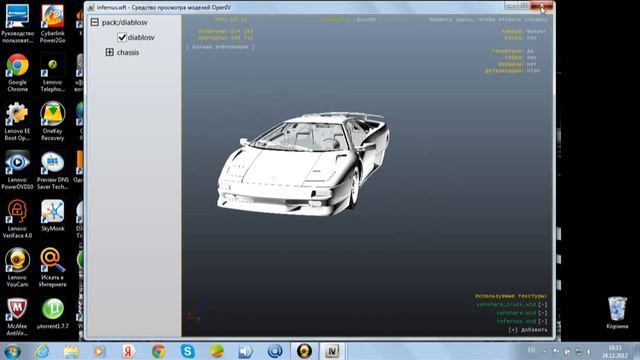
Task: Open the Руководство пользователя desktop shortcut
Action: click(x=18, y=24)
